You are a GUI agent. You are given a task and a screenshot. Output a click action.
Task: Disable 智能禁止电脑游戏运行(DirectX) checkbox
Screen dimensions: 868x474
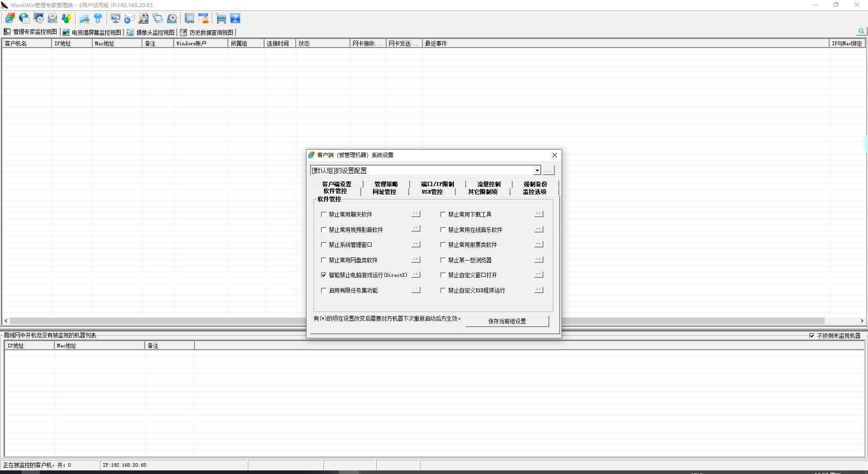[324, 275]
